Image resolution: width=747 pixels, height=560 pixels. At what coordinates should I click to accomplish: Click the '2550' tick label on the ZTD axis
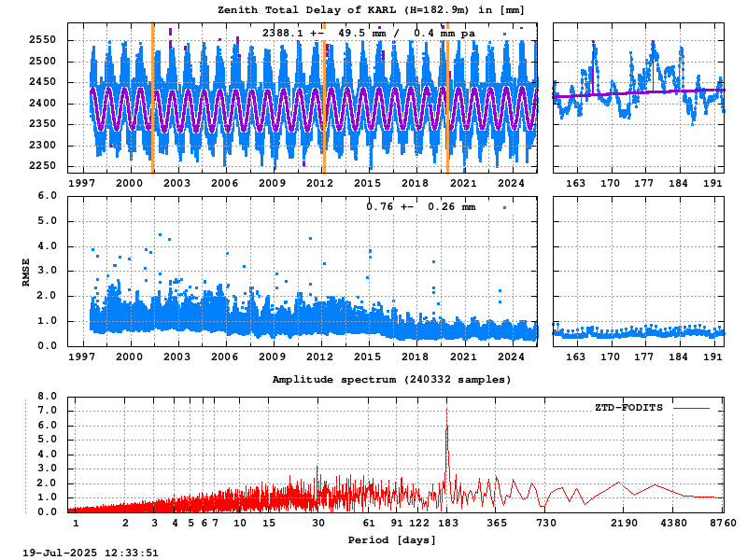(x=42, y=40)
